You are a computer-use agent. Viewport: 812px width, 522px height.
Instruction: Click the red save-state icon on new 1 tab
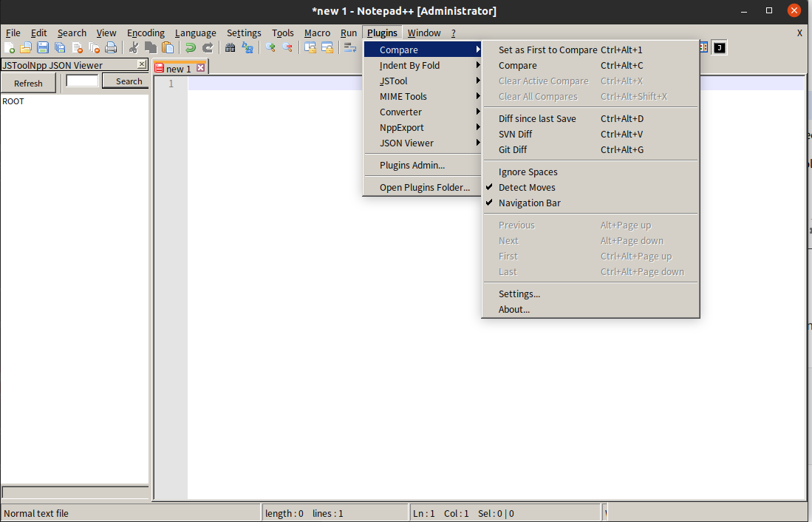[x=160, y=69]
